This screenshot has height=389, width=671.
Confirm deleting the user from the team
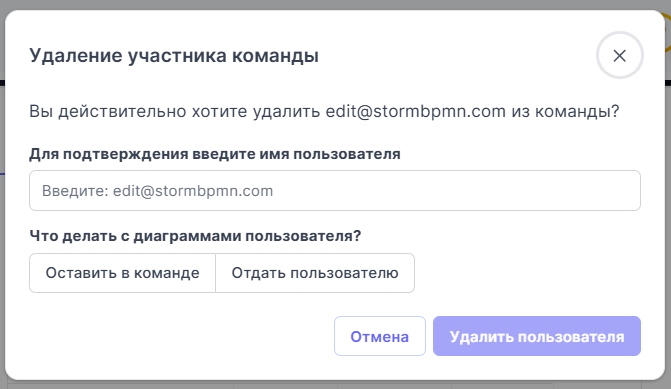click(537, 336)
